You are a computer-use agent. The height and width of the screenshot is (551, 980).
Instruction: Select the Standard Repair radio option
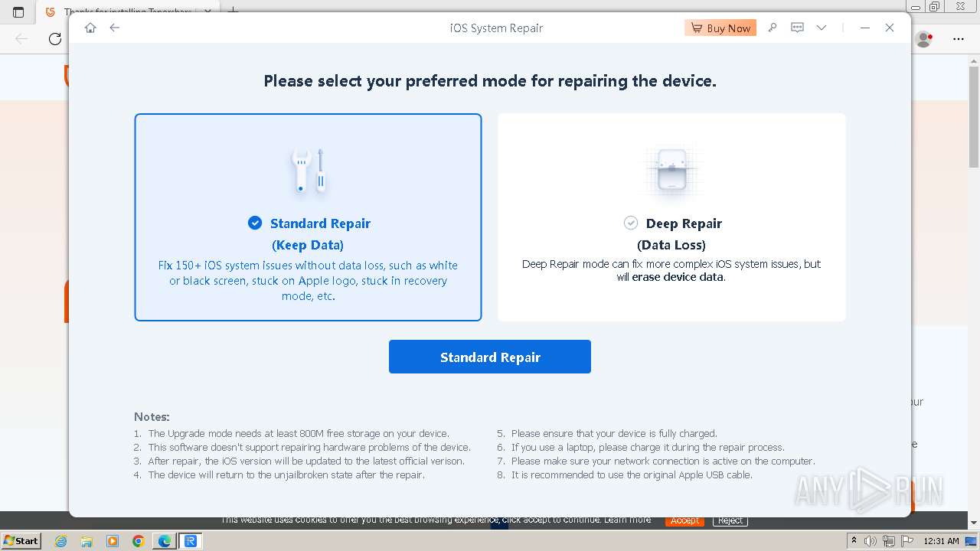tap(255, 223)
